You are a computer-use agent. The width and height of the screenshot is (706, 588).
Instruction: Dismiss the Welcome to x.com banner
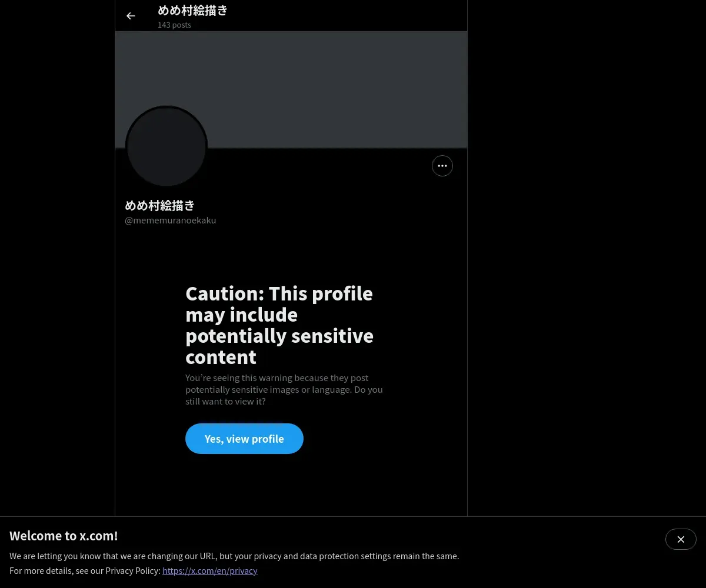[x=681, y=539]
